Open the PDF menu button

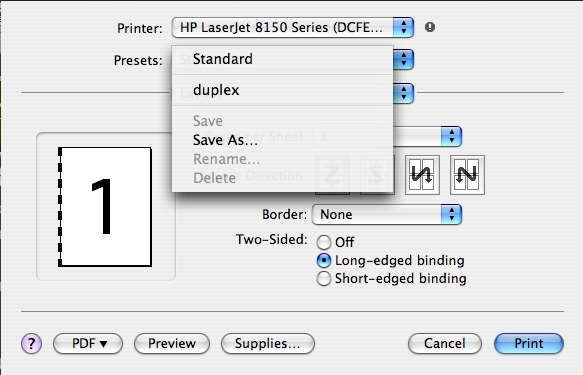click(x=88, y=343)
